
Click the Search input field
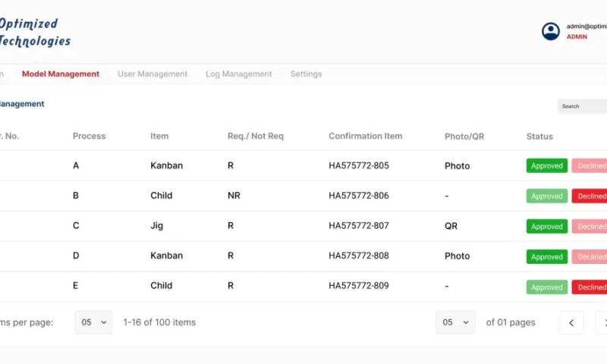[x=582, y=106]
